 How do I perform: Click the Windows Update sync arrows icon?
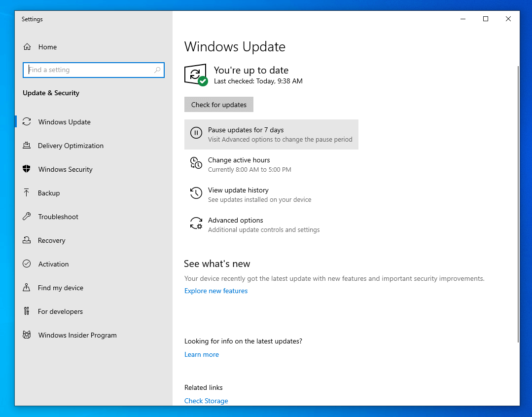click(27, 121)
